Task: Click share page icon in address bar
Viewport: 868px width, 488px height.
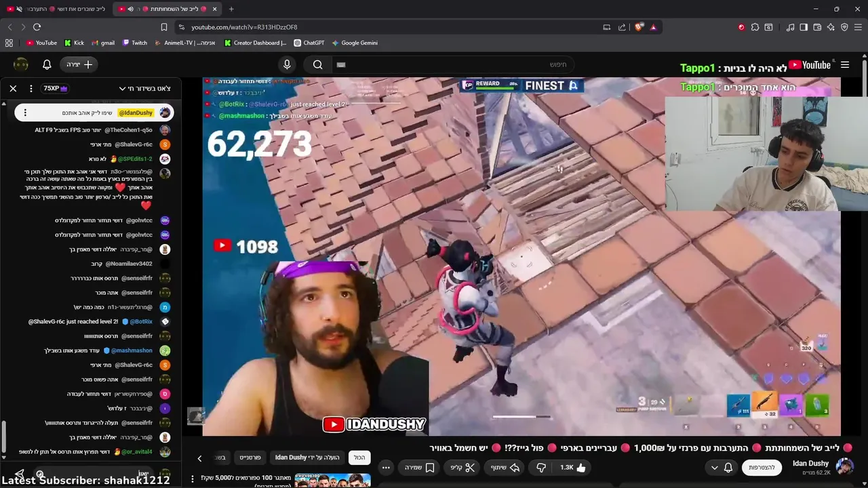Action: (622, 27)
